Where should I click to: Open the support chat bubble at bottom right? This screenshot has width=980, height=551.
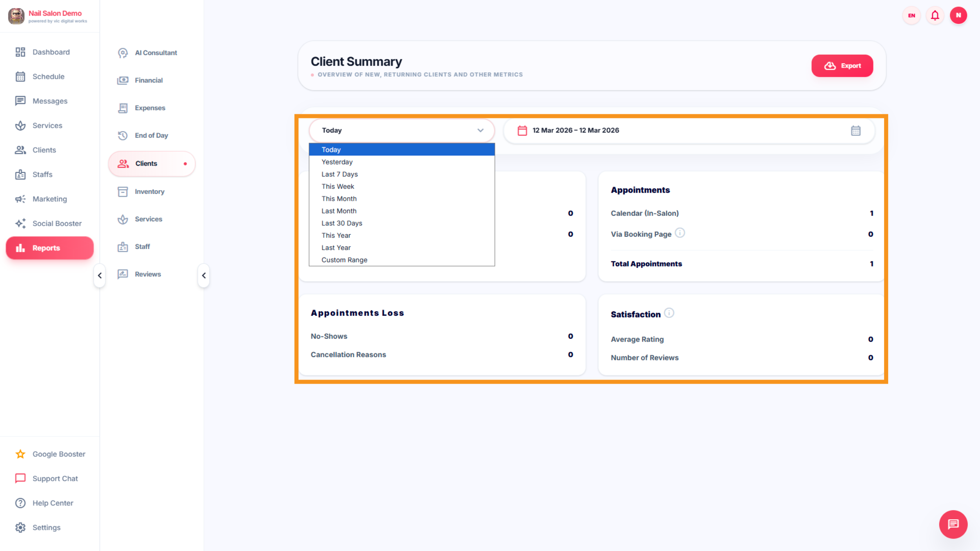pyautogui.click(x=953, y=524)
